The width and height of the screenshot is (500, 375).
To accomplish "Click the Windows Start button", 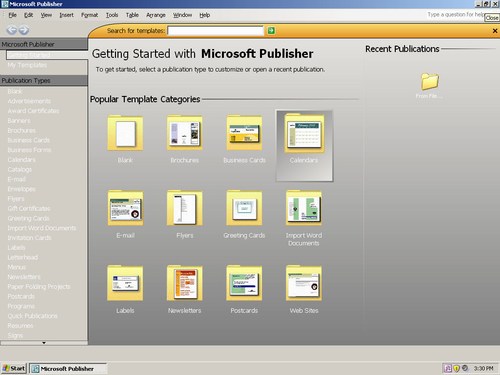I will pos(14,368).
